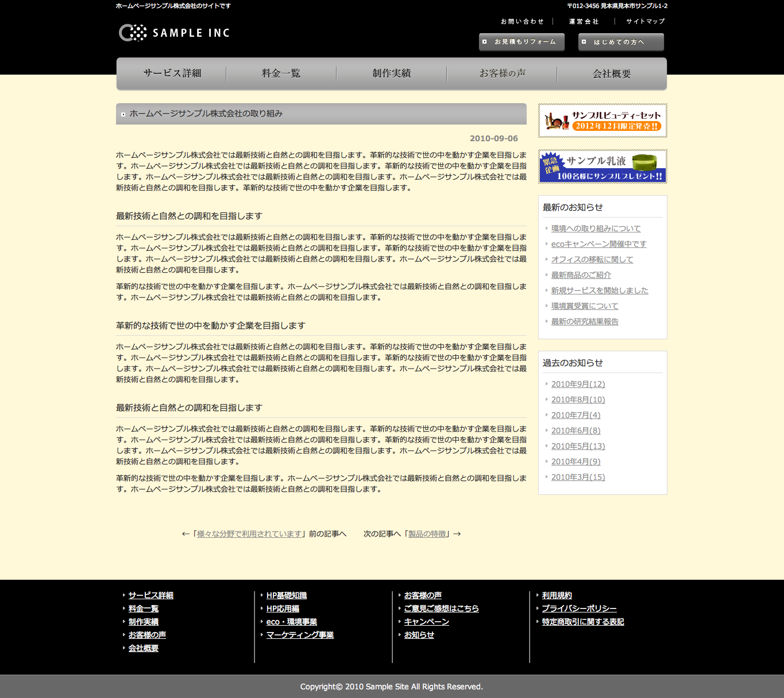Click the SAMPLE INC logo

coord(174,33)
